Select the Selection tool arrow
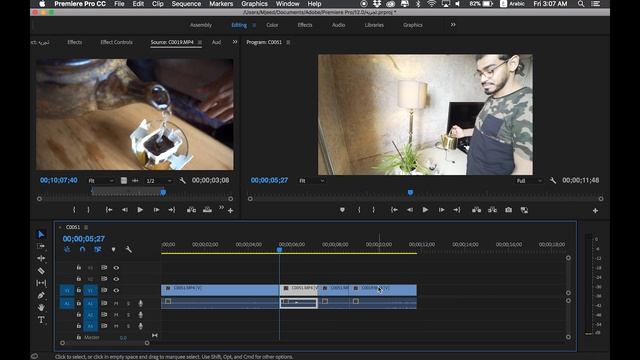 point(41,234)
